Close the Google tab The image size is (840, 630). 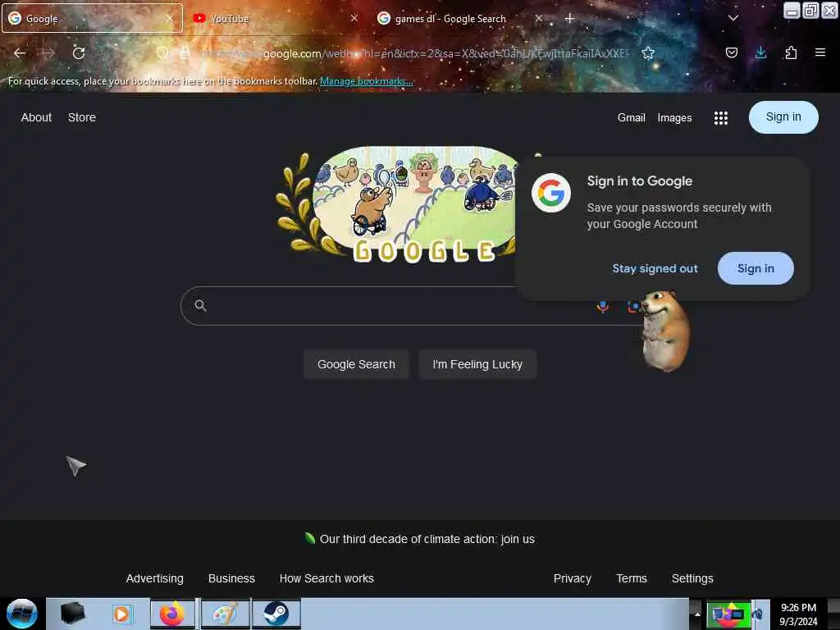169,18
